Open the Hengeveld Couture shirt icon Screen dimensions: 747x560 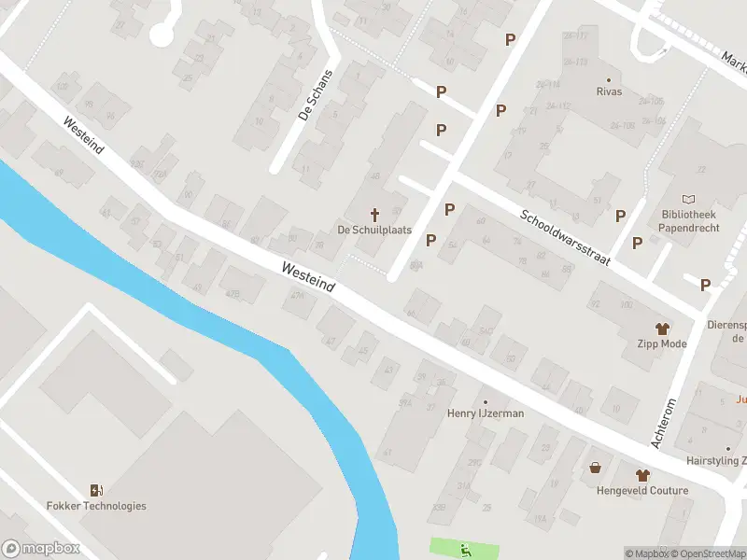click(642, 475)
